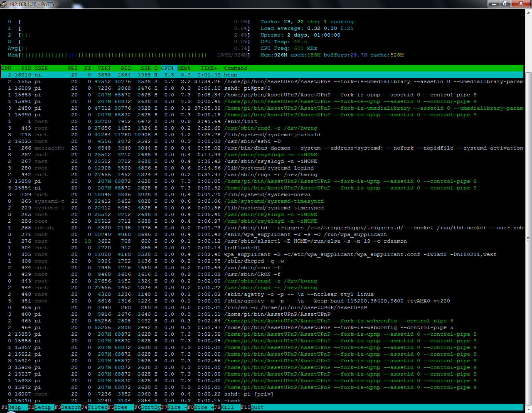532x413 pixels.
Task: Select the /sbin/dhcpcd -q -w row
Action: pos(262,261)
